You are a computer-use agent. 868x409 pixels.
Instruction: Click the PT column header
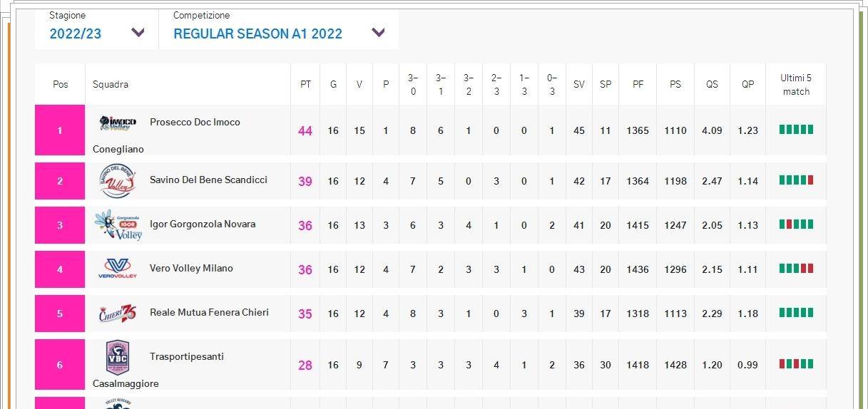(x=305, y=84)
